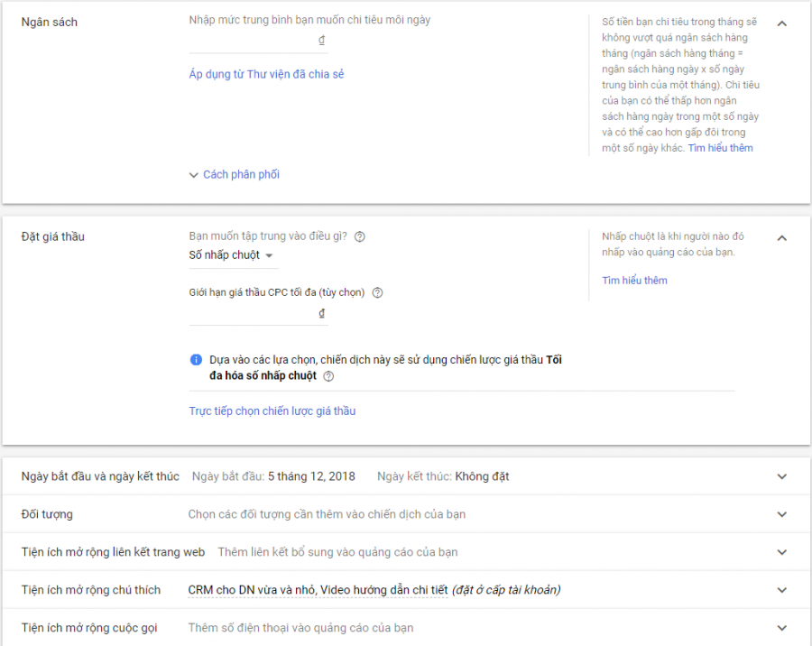Click the max CPC bid limit field

[253, 313]
